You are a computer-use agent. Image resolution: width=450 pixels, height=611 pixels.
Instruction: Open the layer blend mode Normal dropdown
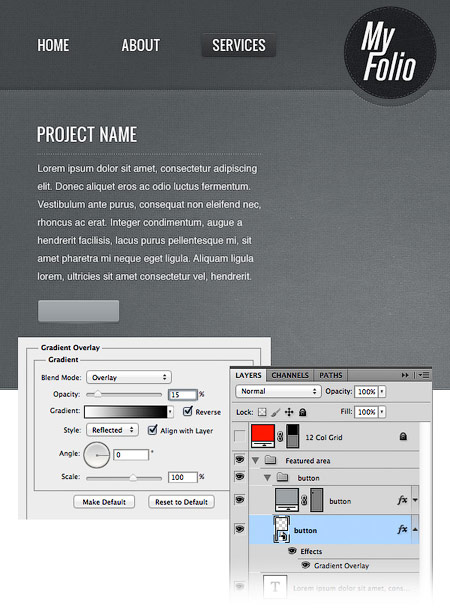278,391
